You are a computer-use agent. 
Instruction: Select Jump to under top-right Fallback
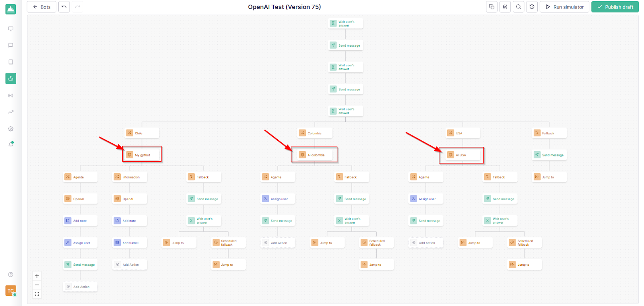[549, 177]
